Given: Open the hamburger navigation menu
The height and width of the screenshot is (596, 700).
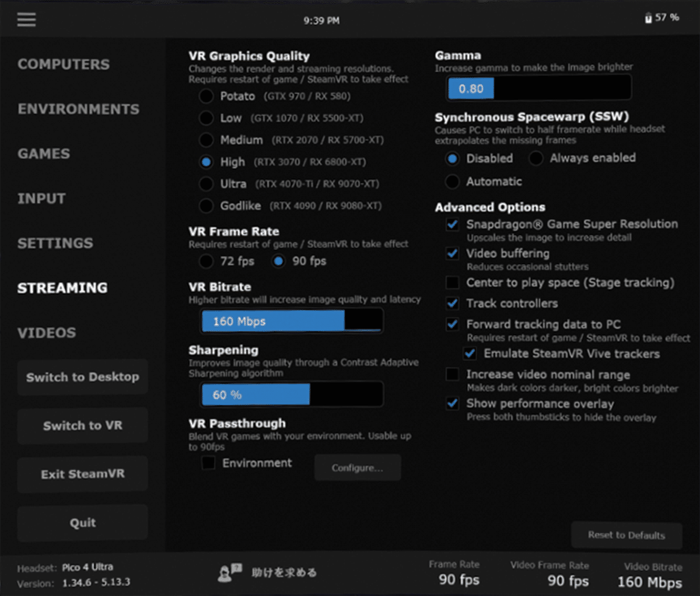Looking at the screenshot, I should pos(26,19).
